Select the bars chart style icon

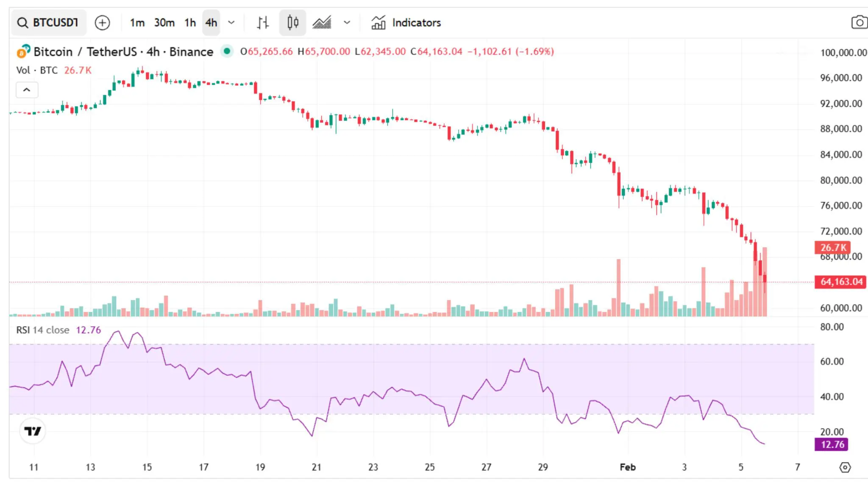click(x=263, y=22)
